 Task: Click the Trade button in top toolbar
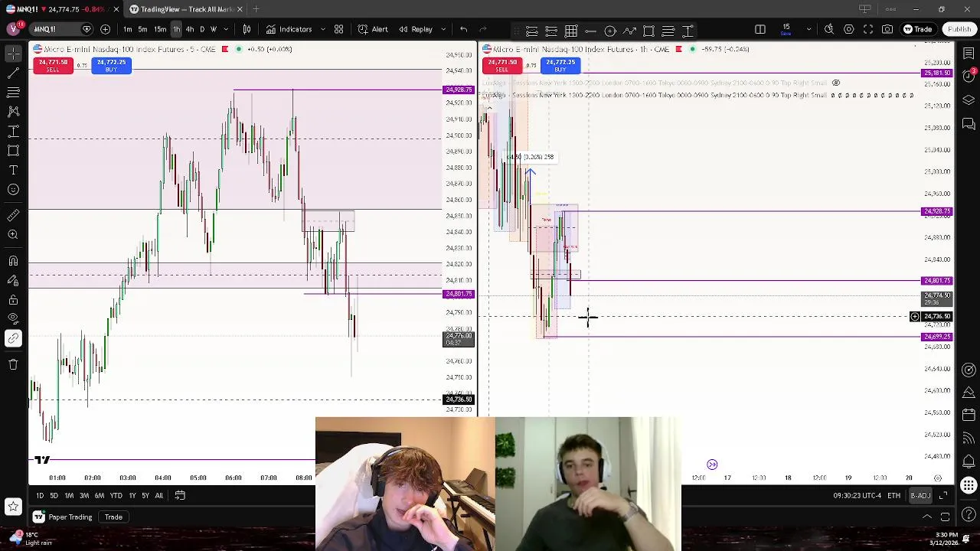click(x=917, y=29)
